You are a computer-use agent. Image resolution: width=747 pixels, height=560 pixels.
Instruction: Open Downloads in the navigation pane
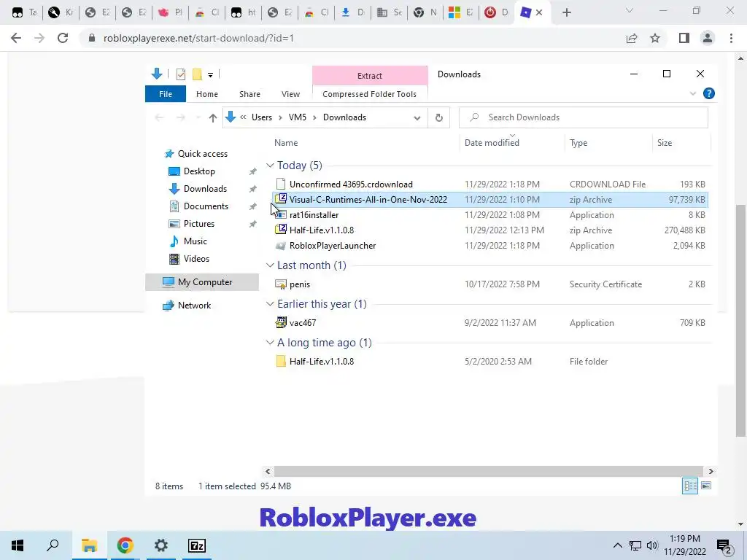pos(205,189)
